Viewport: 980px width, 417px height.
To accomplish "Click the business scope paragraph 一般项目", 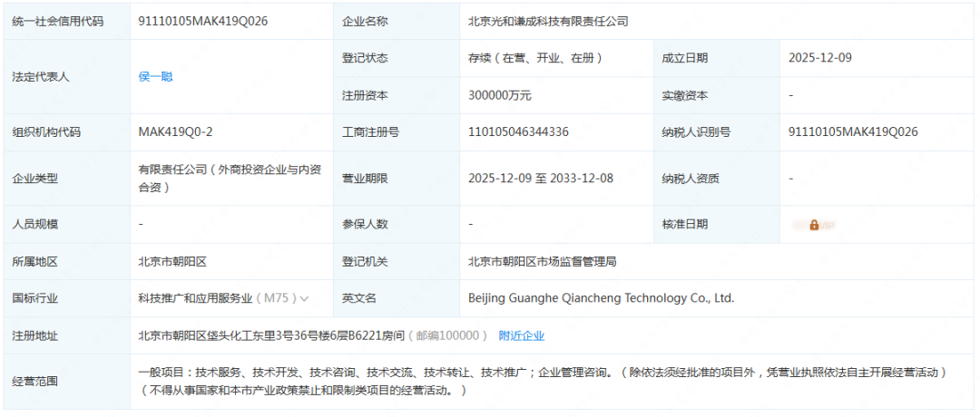I will click(x=544, y=382).
